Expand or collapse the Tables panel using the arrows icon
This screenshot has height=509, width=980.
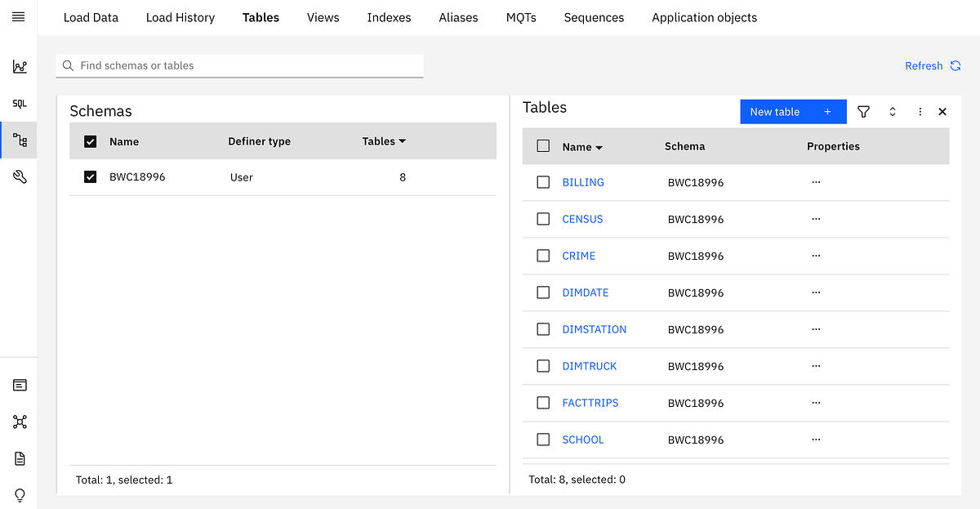(x=893, y=112)
